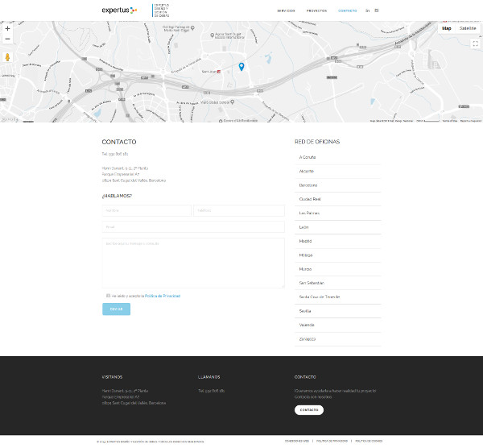Open the Servicios menu item
Image resolution: width=483 pixels, height=448 pixels.
coord(286,10)
